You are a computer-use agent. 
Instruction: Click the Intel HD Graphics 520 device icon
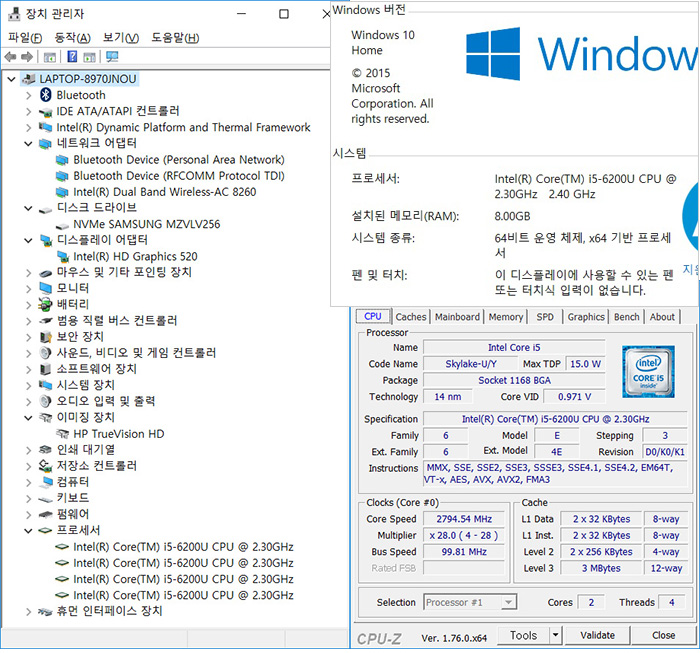pos(63,257)
